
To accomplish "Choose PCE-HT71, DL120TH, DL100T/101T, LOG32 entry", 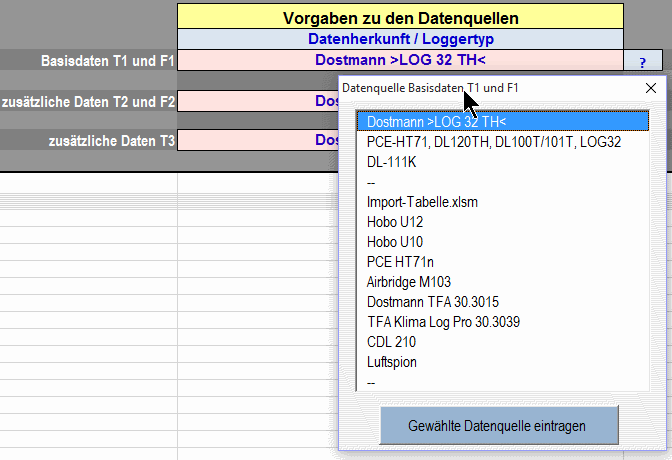I will click(503, 142).
